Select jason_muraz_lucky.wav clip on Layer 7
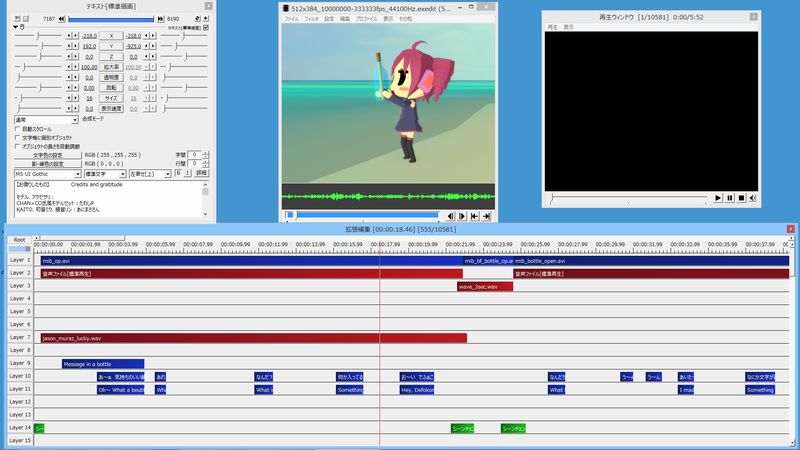This screenshot has width=800, height=450. [254, 338]
